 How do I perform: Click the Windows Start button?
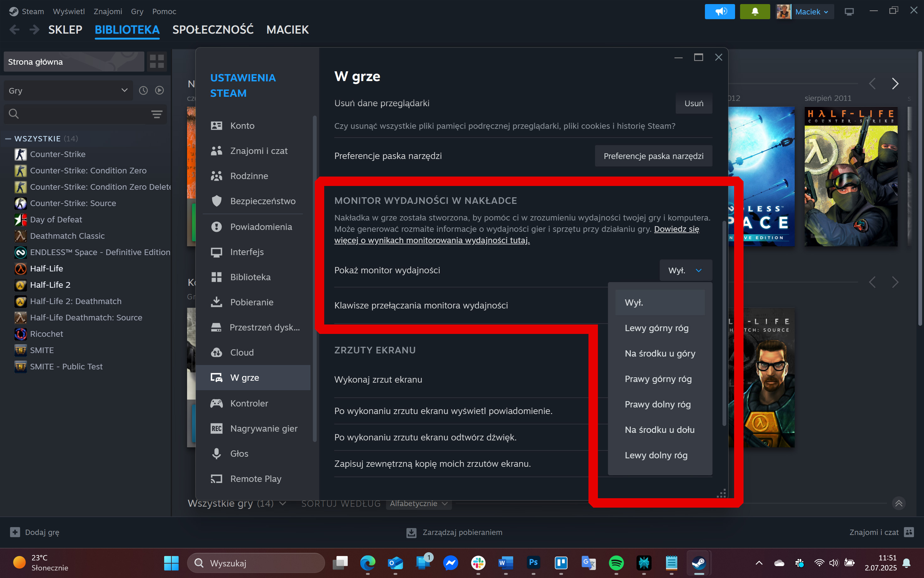pyautogui.click(x=171, y=563)
